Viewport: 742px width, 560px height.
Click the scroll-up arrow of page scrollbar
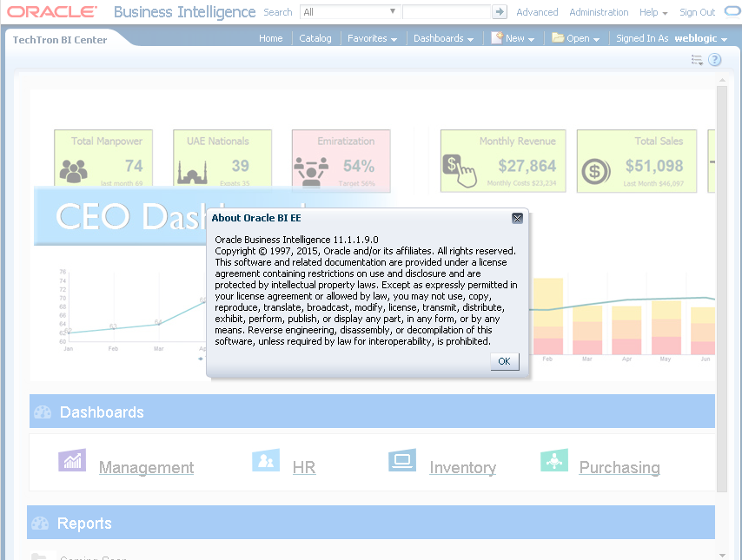722,81
